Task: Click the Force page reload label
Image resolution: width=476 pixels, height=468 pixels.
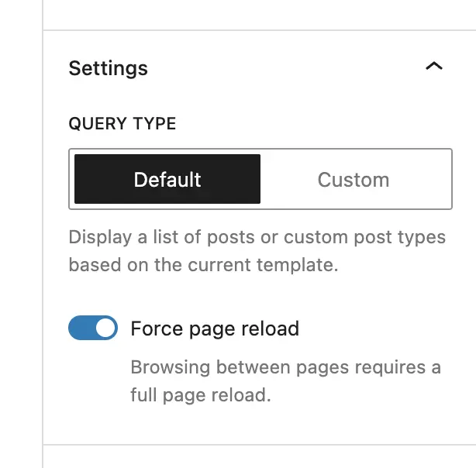Action: point(215,329)
